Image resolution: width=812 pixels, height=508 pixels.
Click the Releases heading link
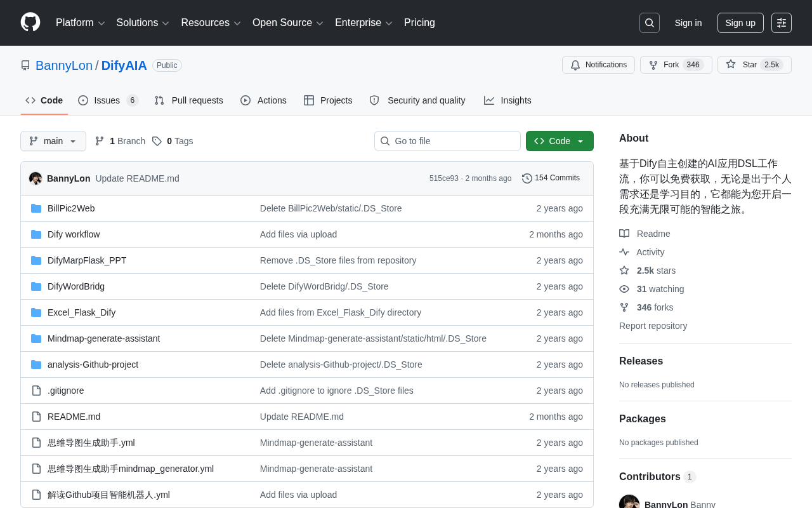pyautogui.click(x=641, y=361)
